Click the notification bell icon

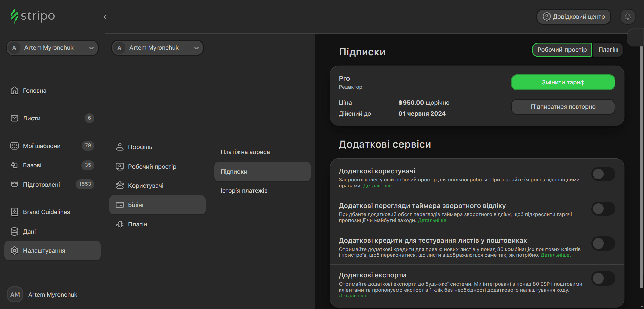pos(627,16)
